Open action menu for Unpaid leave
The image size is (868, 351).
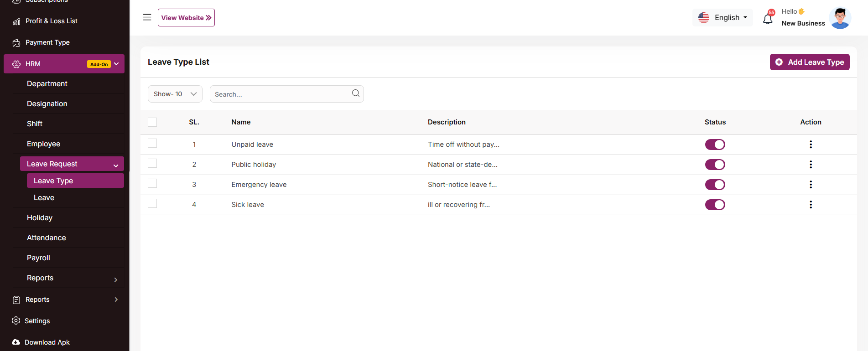[811, 145]
